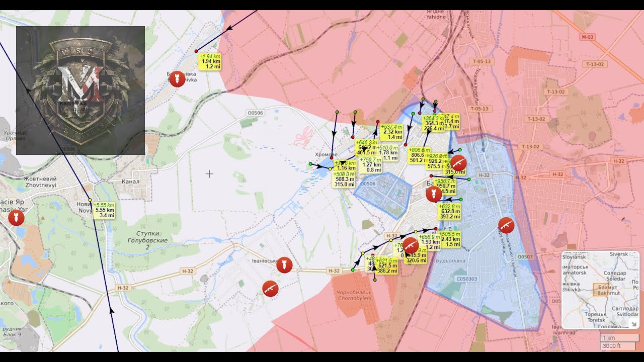Click yellow line node at 5.55 km label
The image size is (644, 362).
pos(90,200)
